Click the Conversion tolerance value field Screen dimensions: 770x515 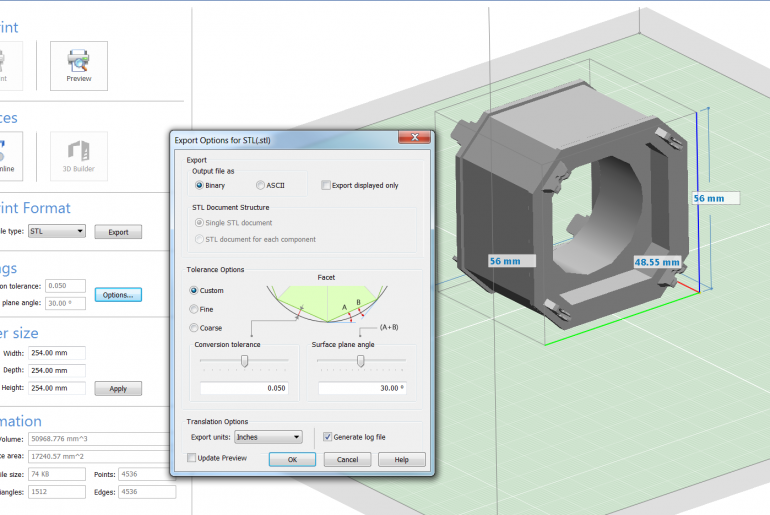coord(244,388)
